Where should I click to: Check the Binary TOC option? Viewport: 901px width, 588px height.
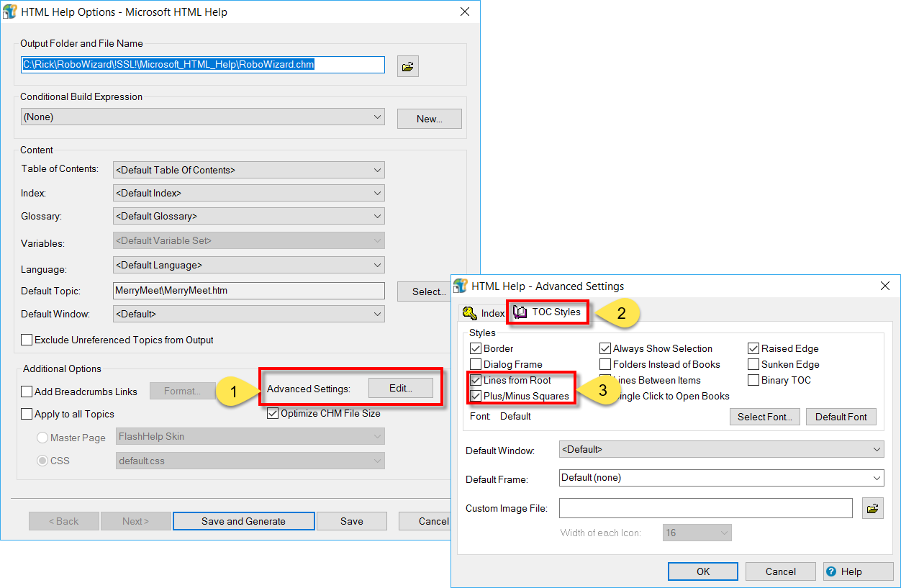tap(753, 380)
